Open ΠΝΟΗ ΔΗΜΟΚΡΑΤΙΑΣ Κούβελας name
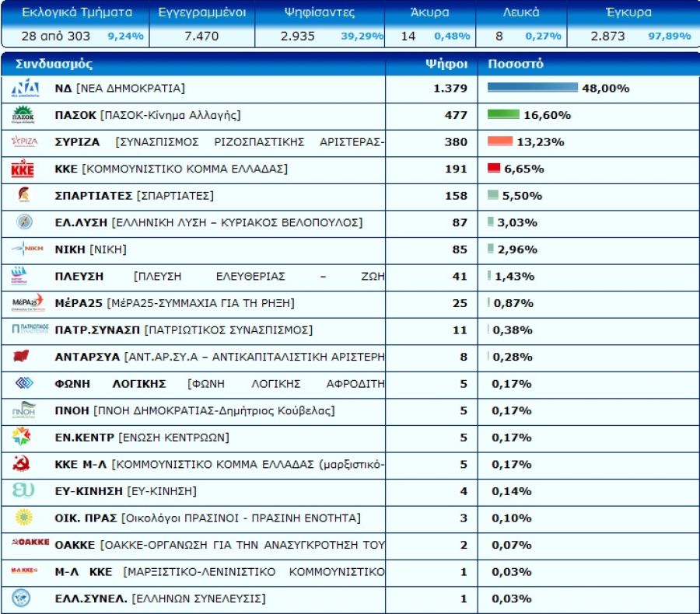This screenshot has width=700, height=614. (194, 410)
